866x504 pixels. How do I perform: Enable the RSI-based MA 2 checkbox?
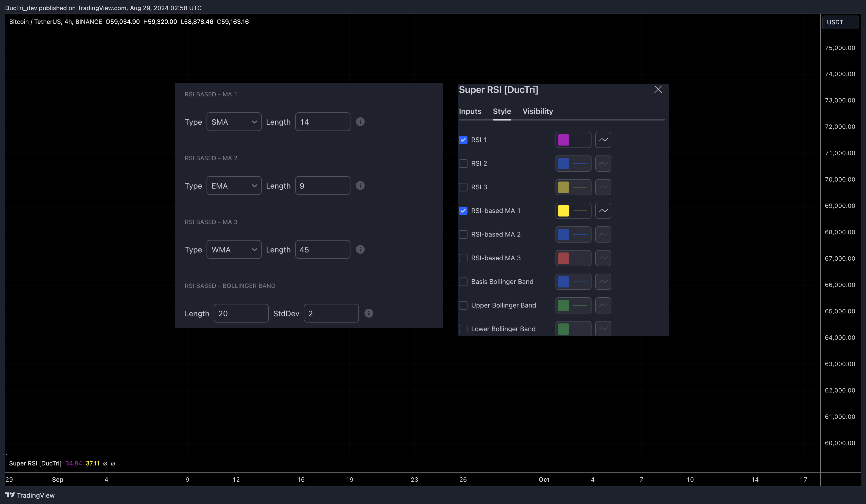click(x=463, y=234)
